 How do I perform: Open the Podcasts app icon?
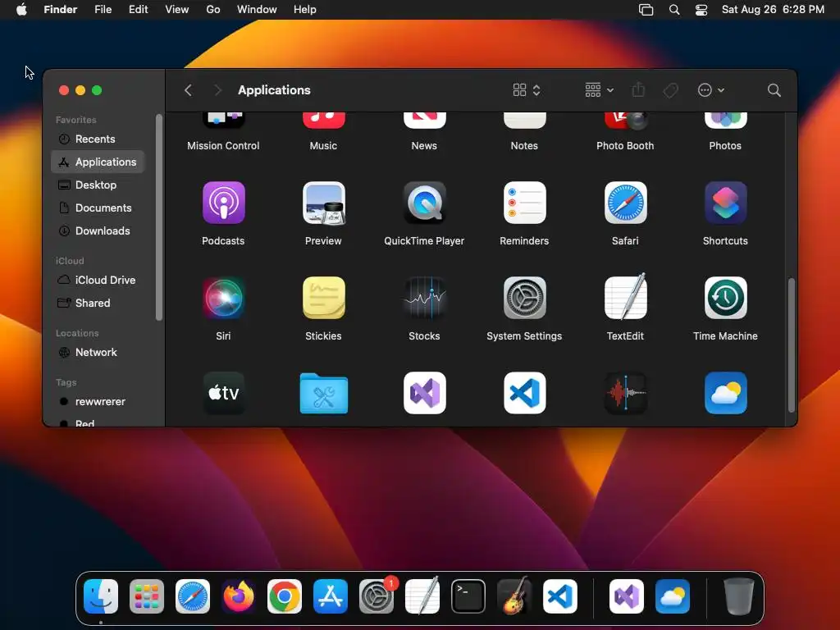[223, 203]
